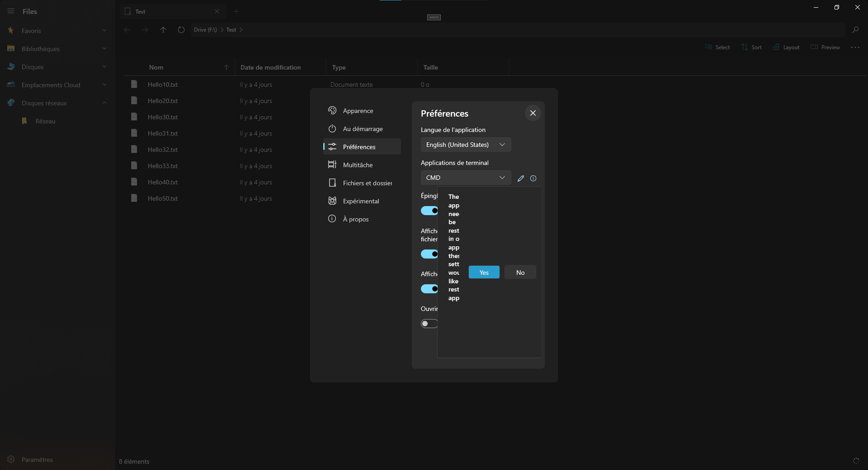The image size is (868, 470).
Task: Open the CMD terminal dropdown
Action: 466,178
